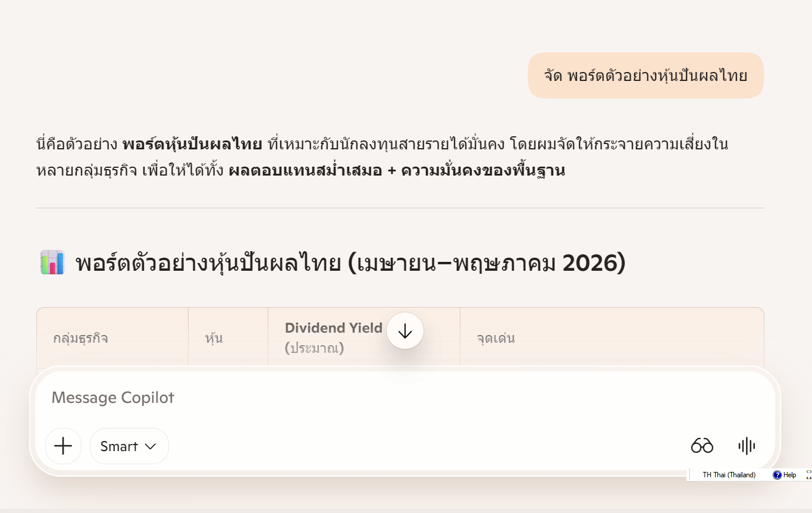Click the plus attachment button

coord(63,446)
